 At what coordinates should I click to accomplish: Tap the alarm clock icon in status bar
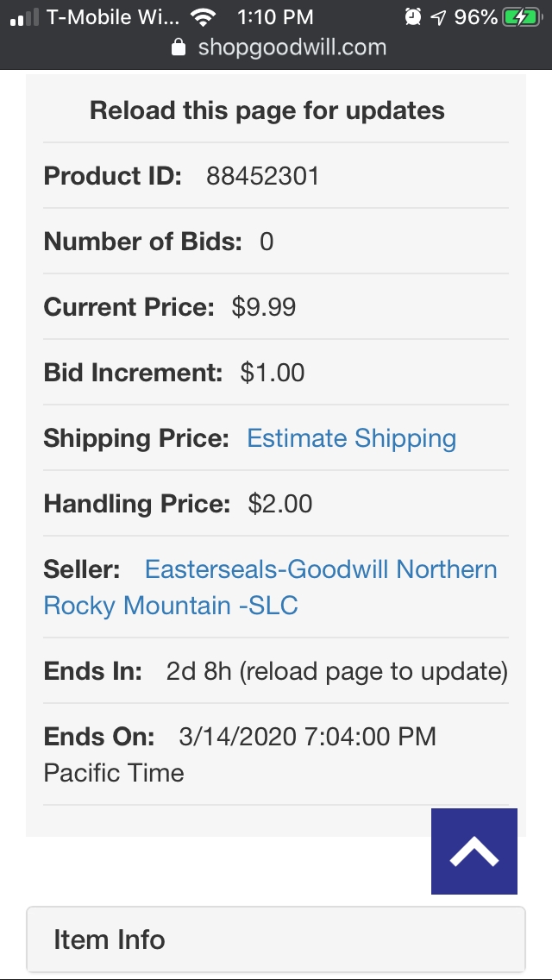pos(412,15)
